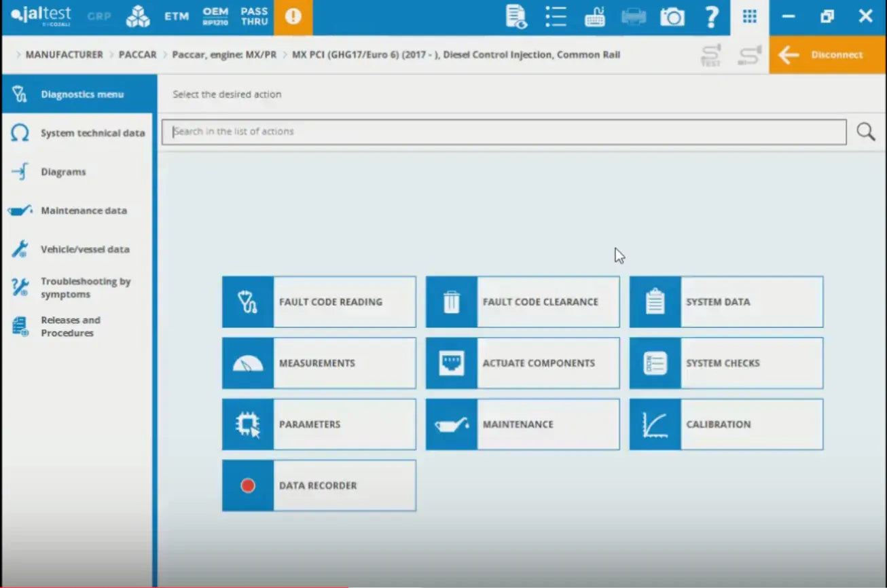Focus the Search in the list of actions field
Screen dimensions: 887x588
(x=504, y=132)
